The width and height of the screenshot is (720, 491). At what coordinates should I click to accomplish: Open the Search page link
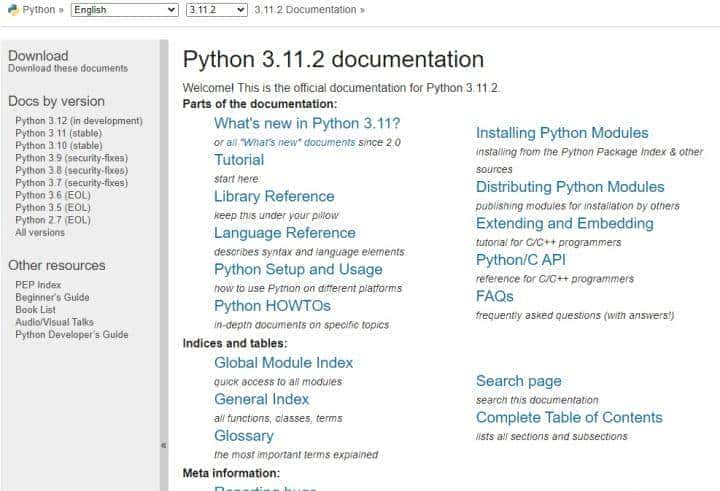(x=518, y=381)
